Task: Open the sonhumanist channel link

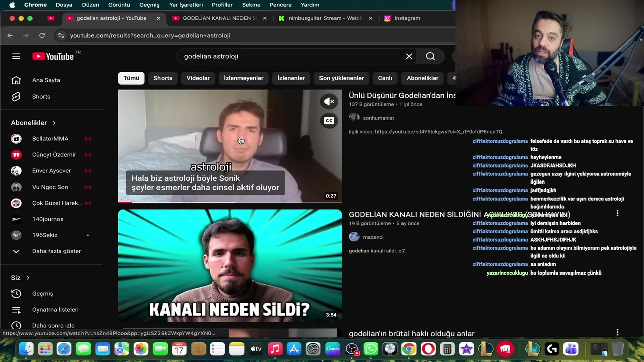Action: (x=378, y=118)
